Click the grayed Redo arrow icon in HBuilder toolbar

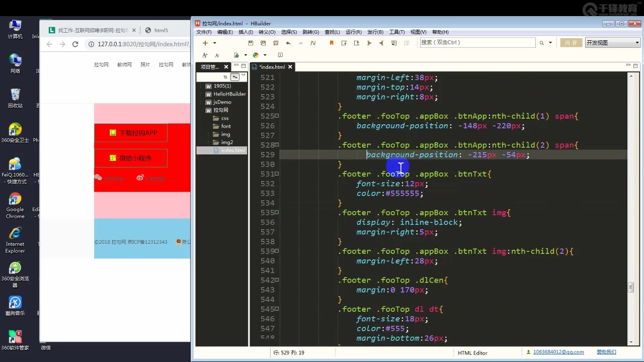(300, 43)
